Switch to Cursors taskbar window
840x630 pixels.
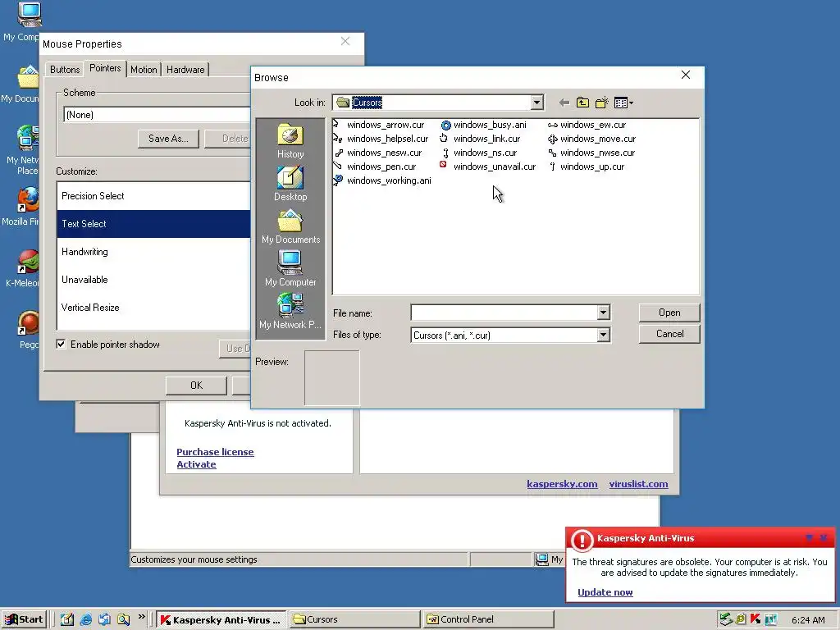pos(354,620)
